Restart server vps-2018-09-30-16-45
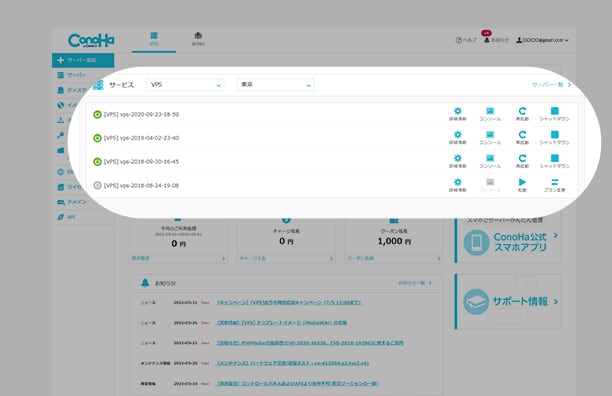The width and height of the screenshot is (612, 396). click(522, 161)
